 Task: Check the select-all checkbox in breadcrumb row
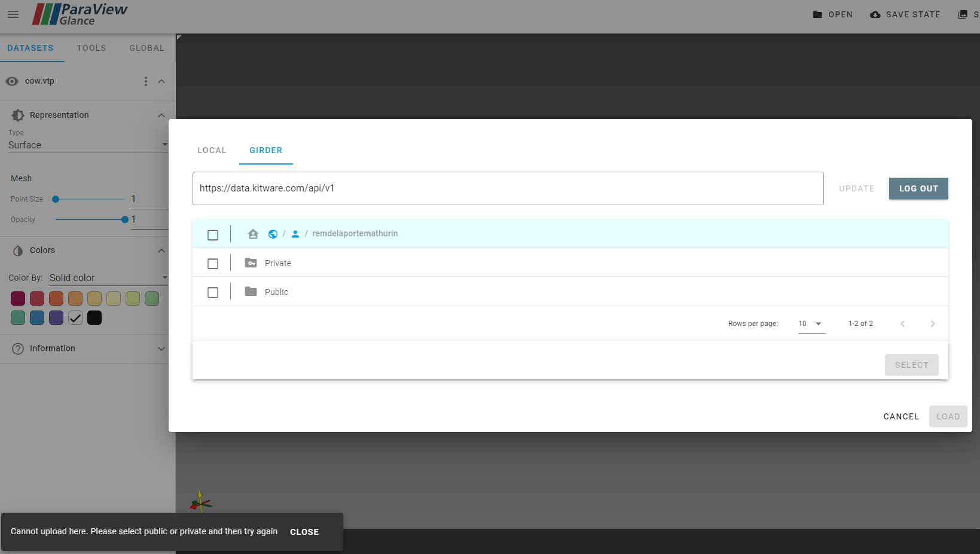(x=212, y=235)
